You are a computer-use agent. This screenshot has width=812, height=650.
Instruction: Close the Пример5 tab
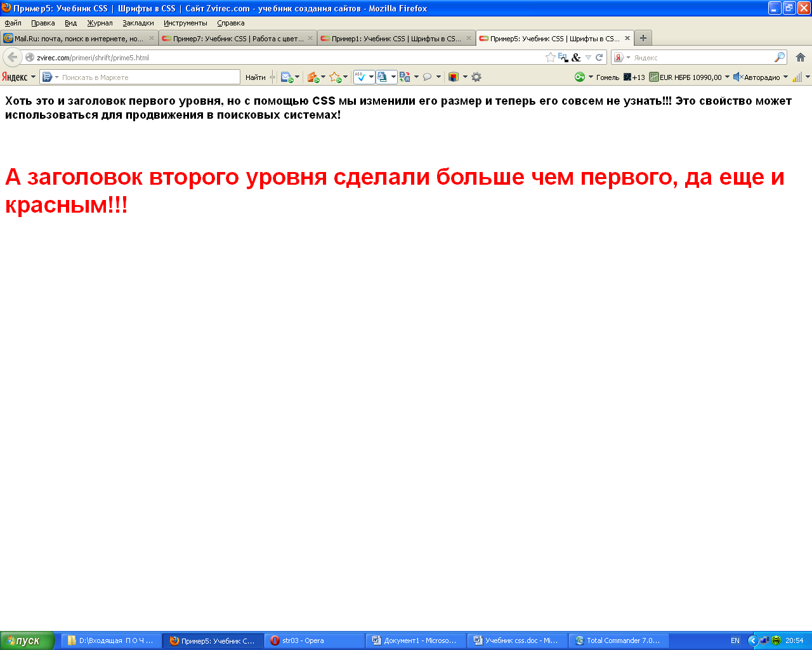[x=627, y=38]
